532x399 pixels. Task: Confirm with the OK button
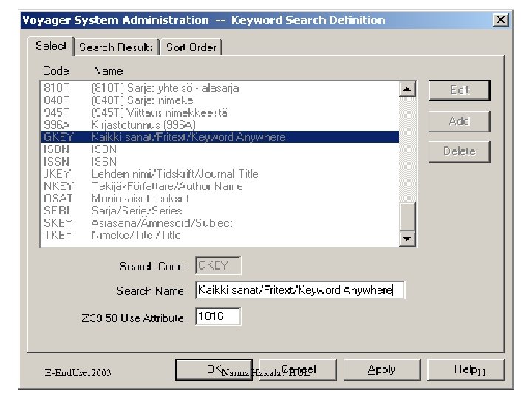pyautogui.click(x=214, y=369)
